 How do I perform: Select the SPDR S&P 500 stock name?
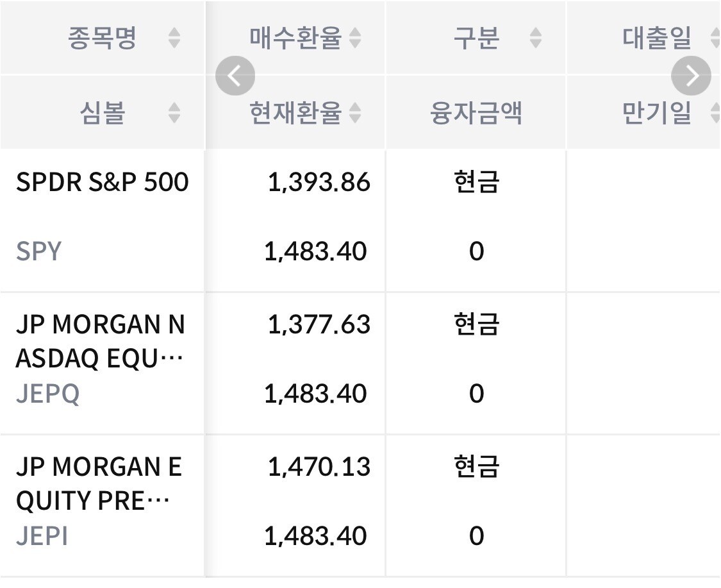tap(103, 183)
